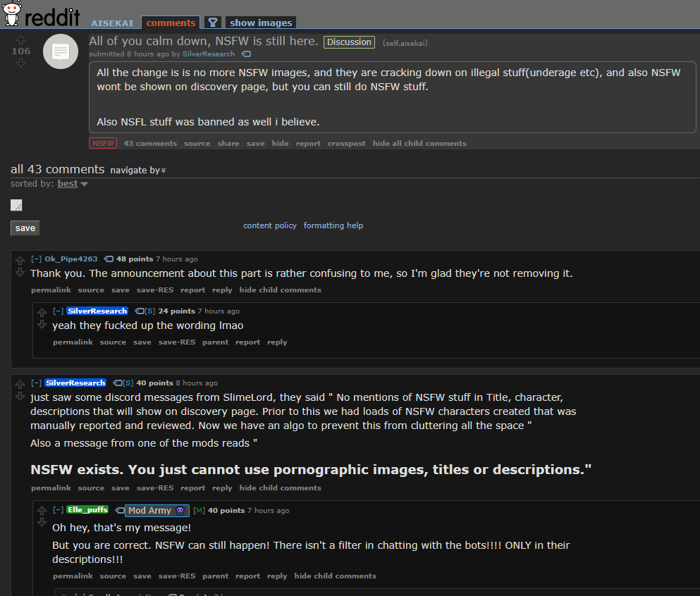
Task: Switch to the comments tab
Action: click(x=171, y=23)
